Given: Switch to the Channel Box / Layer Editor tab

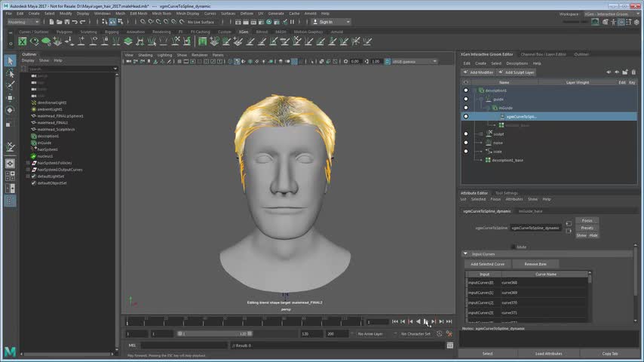Looking at the screenshot, I should pyautogui.click(x=543, y=54).
